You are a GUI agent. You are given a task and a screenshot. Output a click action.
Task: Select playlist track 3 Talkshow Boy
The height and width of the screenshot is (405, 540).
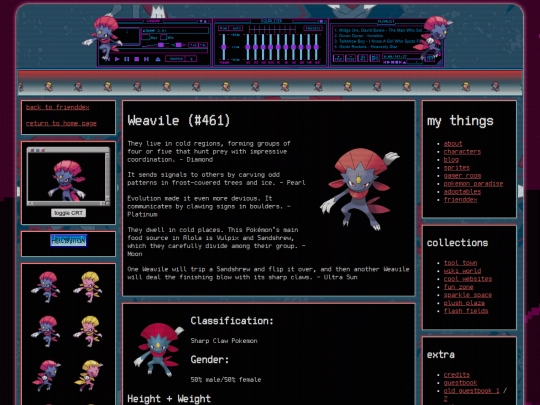tap(377, 41)
